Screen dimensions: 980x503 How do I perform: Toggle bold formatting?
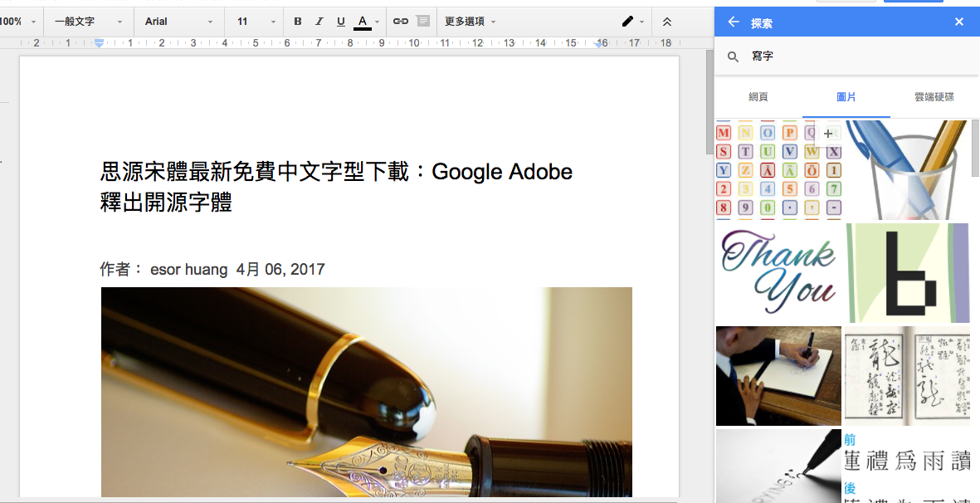pyautogui.click(x=298, y=22)
